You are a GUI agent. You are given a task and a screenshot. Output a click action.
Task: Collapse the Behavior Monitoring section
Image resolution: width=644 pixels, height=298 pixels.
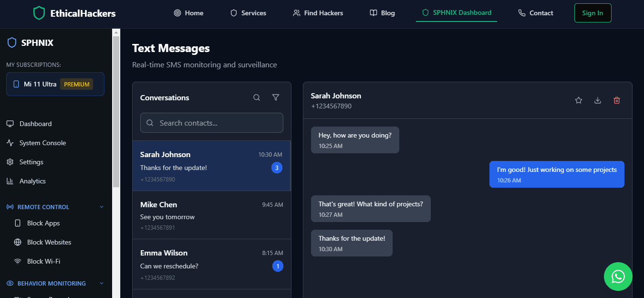click(x=101, y=283)
